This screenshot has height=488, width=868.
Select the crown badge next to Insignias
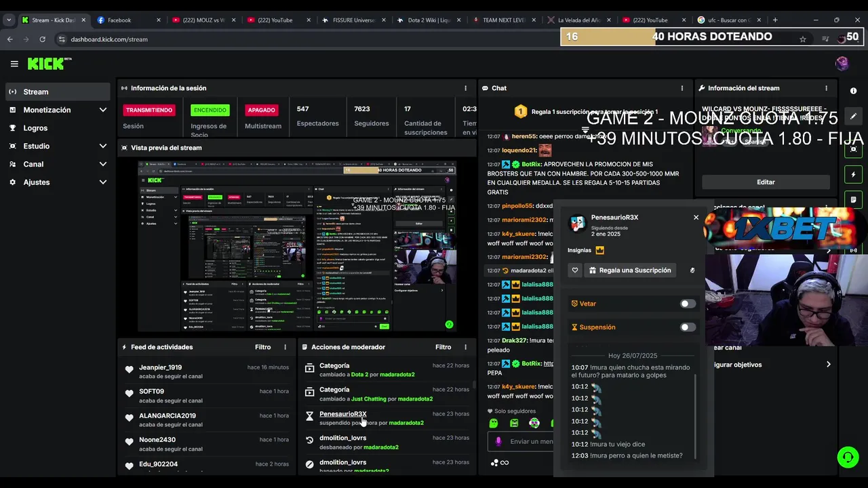coord(599,250)
